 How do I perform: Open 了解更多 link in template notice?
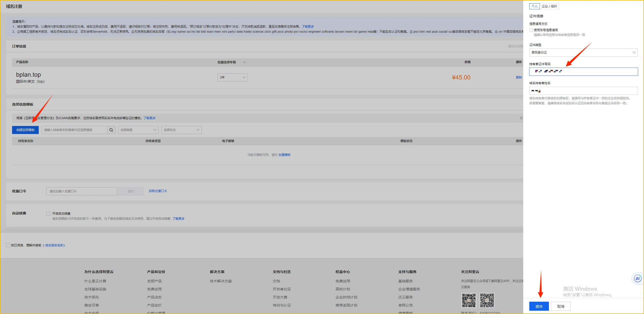[x=149, y=118]
